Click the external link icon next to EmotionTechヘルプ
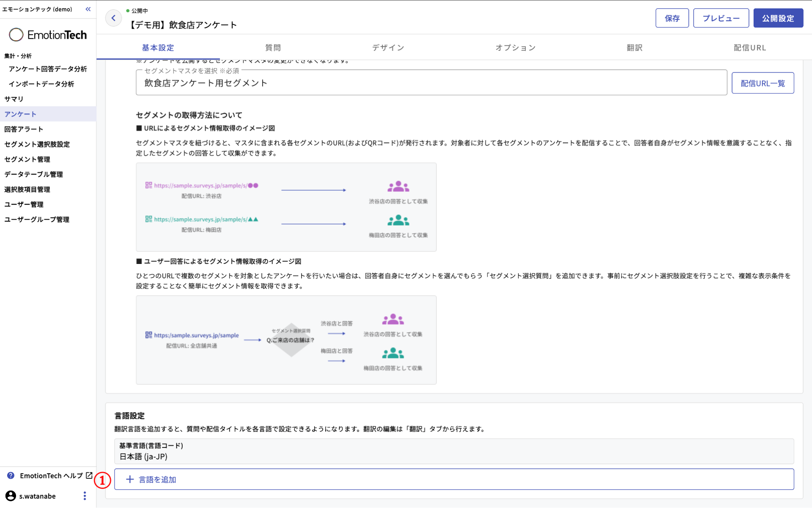Viewport: 812px width, 508px height. 88,475
